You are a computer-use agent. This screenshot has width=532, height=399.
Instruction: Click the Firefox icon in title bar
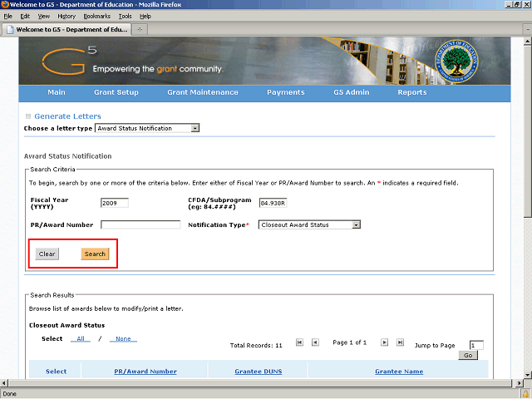coord(5,4)
